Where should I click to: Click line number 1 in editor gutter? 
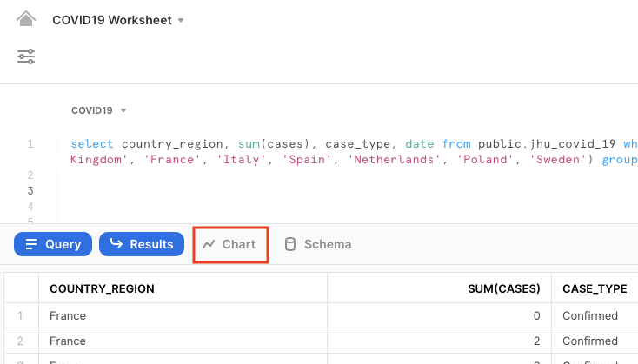pos(30,144)
